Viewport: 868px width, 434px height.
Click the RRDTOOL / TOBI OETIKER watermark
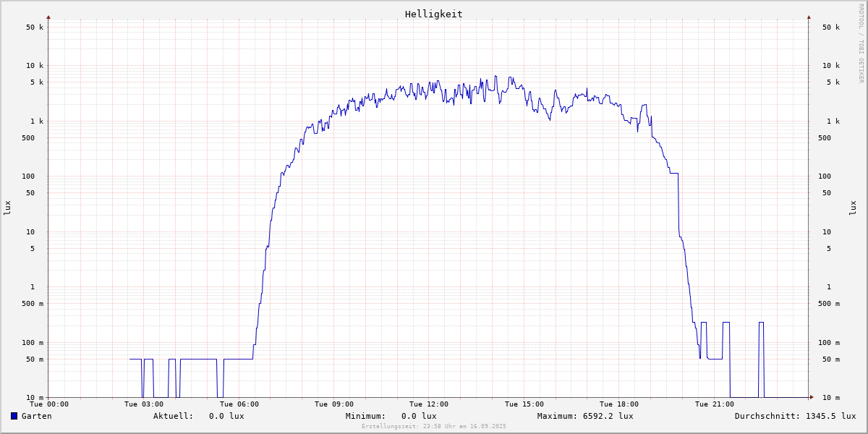pyautogui.click(x=861, y=43)
